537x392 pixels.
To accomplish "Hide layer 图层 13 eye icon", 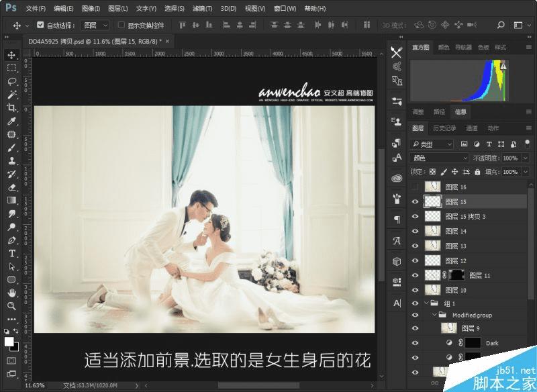I will [x=415, y=246].
